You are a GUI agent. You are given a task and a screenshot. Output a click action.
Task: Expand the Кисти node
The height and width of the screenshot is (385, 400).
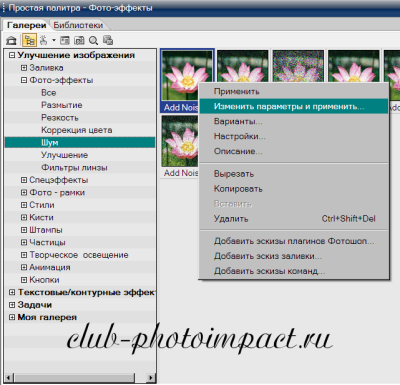(x=24, y=217)
